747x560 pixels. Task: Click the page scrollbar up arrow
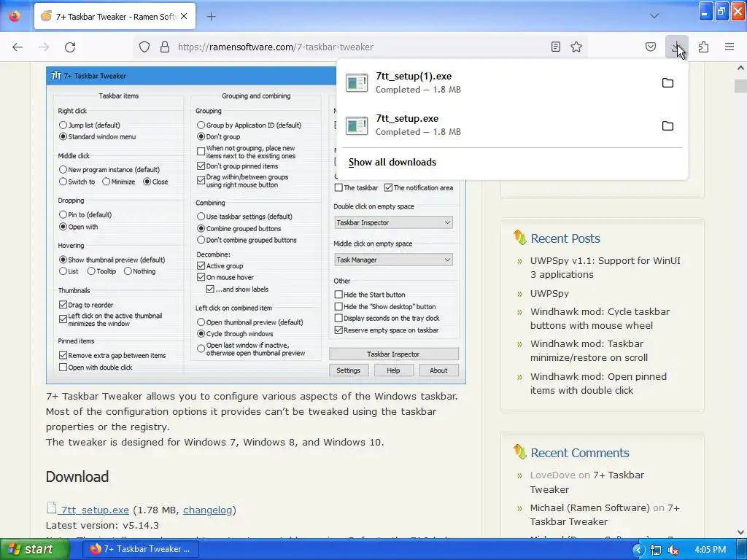click(740, 68)
